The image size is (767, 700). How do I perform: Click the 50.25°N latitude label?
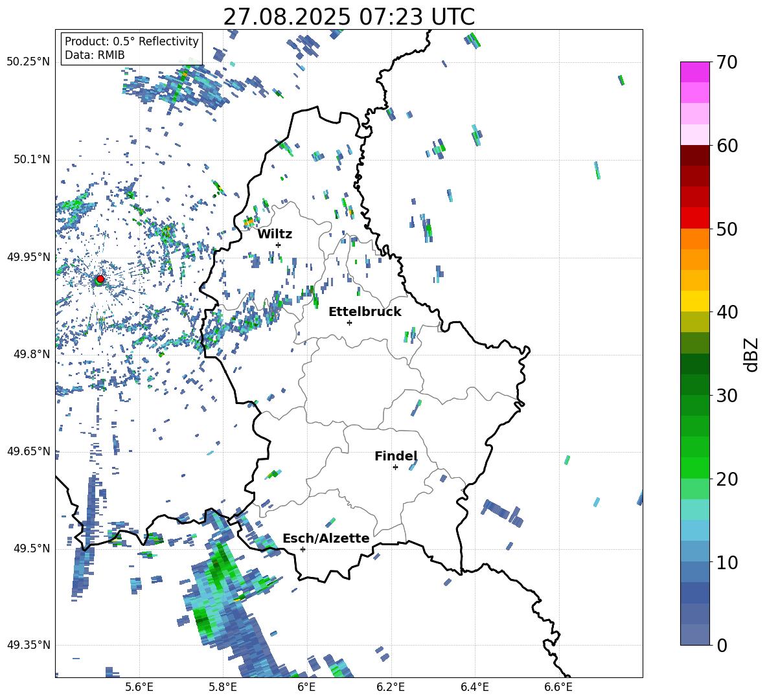[29, 62]
